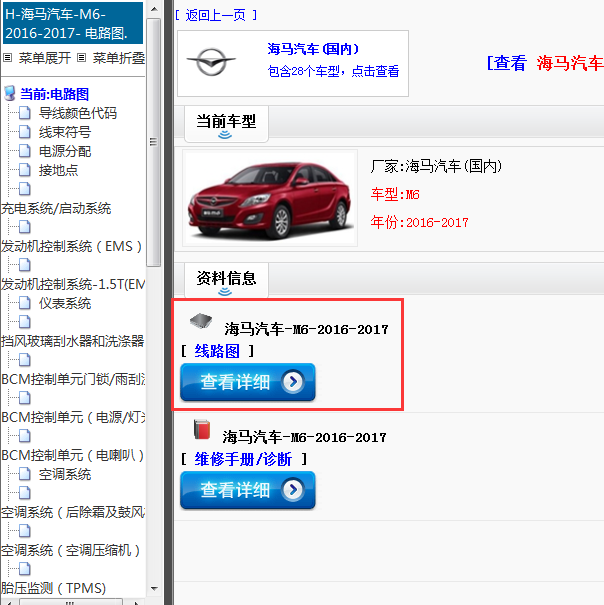This screenshot has width=604, height=605.
Task: Click the page icon above 挡风玻璃刮水器和洗涤器
Action: 25,322
